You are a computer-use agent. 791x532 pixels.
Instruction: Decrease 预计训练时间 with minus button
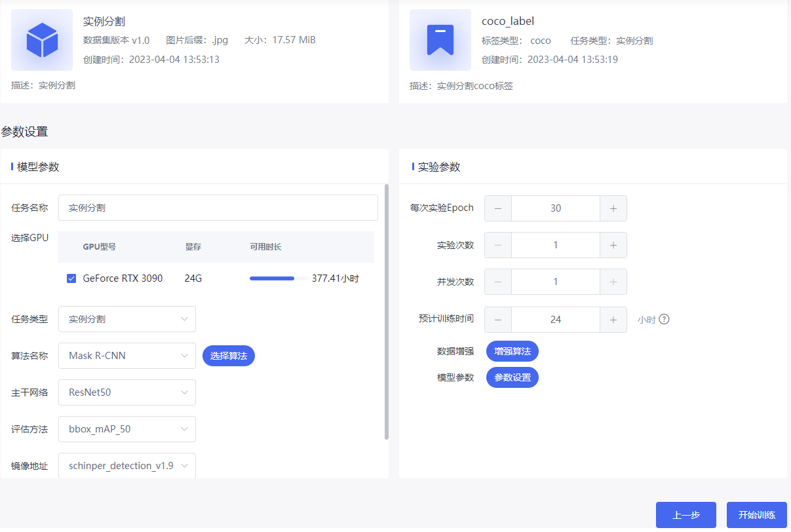pyautogui.click(x=498, y=320)
